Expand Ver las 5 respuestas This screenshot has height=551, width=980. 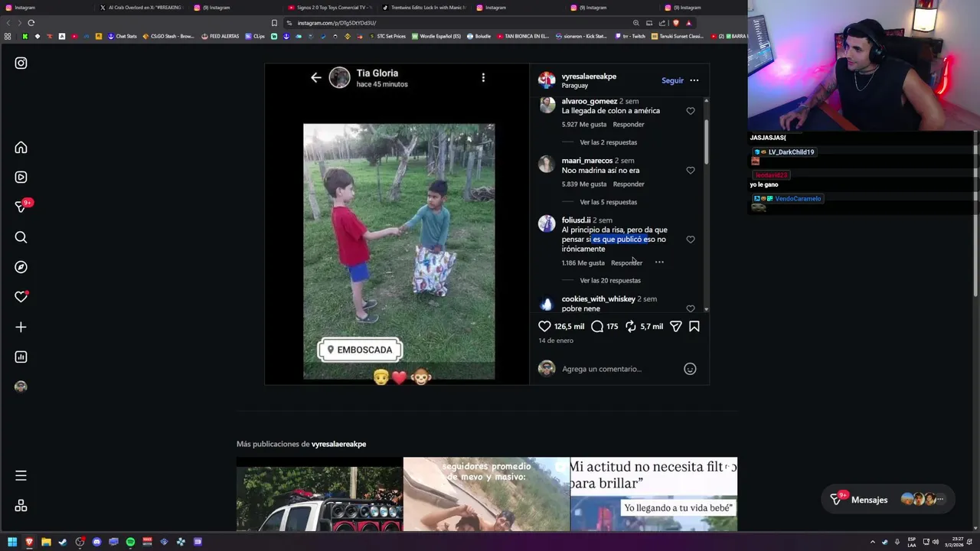pyautogui.click(x=608, y=202)
